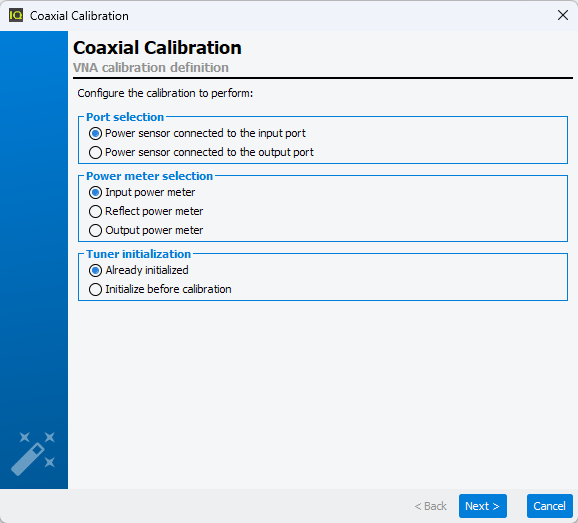Click the Tuner initialization group label
This screenshot has width=578, height=523.
[x=138, y=254]
